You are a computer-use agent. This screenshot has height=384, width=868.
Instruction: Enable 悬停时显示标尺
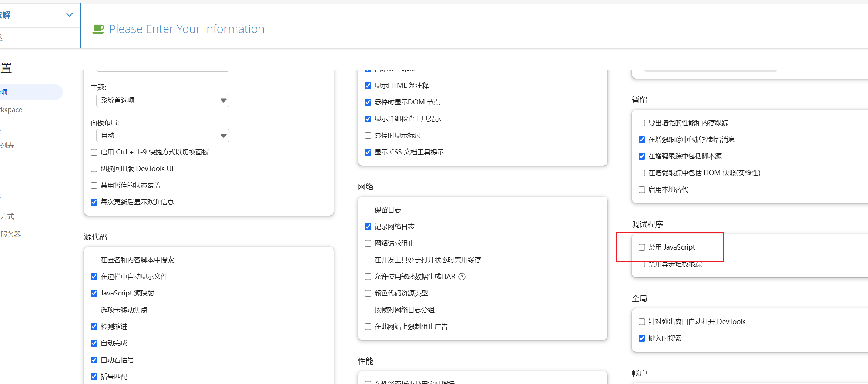(368, 136)
